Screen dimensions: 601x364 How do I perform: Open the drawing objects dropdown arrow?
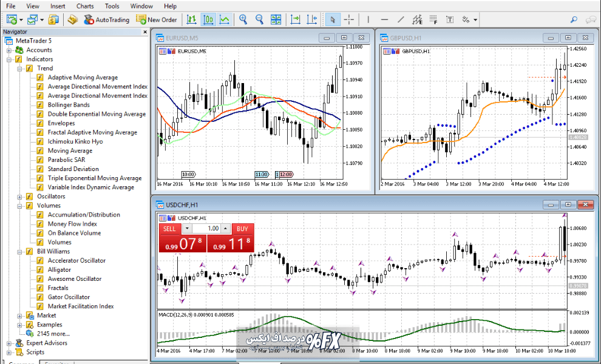pyautogui.click(x=476, y=20)
